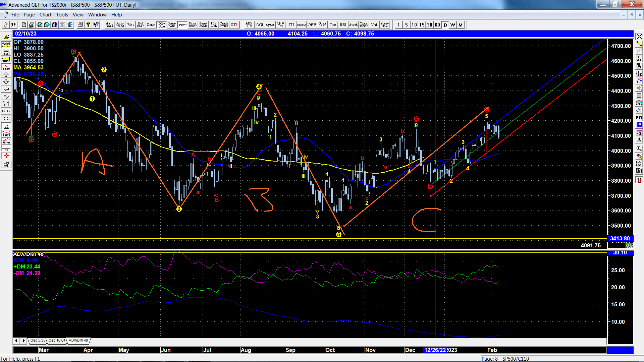Viewport: 644px width, 362px height.
Task: Open the context help pointer icon
Action: pos(96,25)
